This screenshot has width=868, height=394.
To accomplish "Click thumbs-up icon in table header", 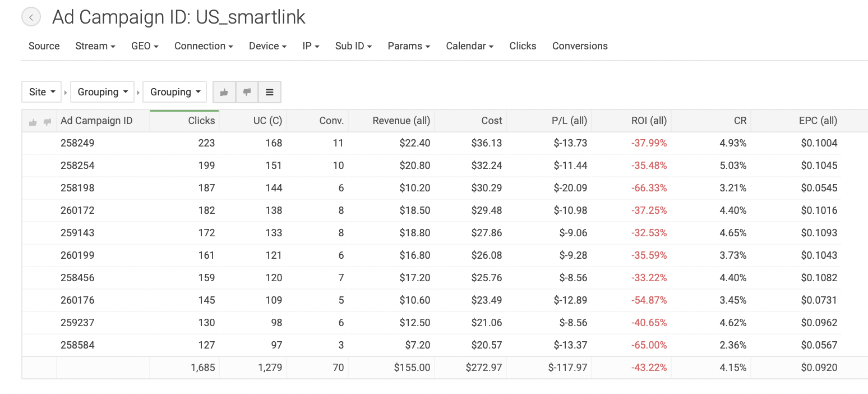I will [33, 122].
